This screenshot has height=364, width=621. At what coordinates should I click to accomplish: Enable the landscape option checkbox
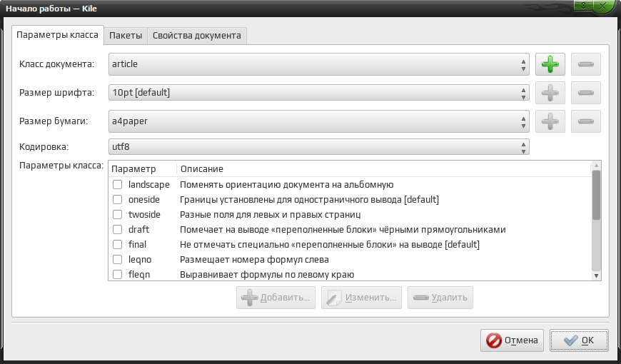[x=117, y=185]
